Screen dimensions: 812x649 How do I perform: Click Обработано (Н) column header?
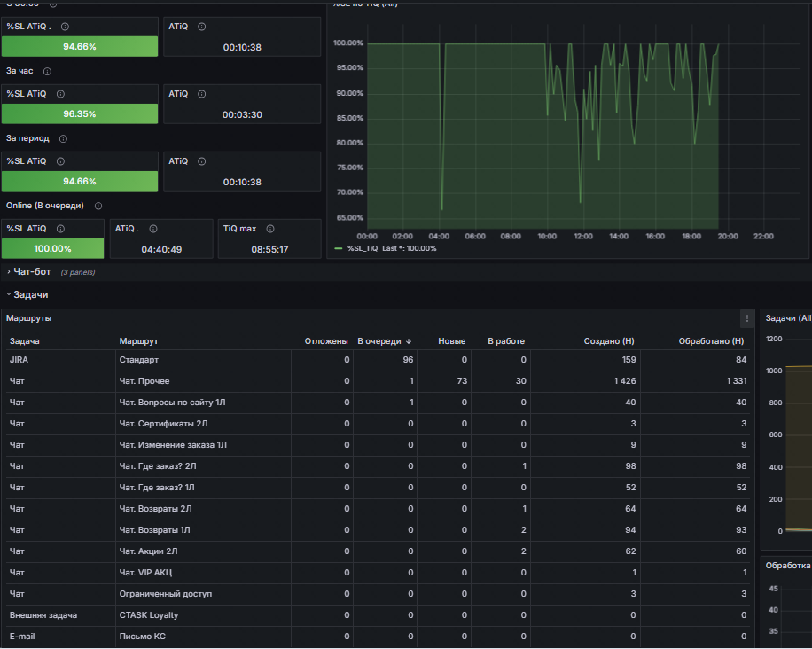point(711,341)
